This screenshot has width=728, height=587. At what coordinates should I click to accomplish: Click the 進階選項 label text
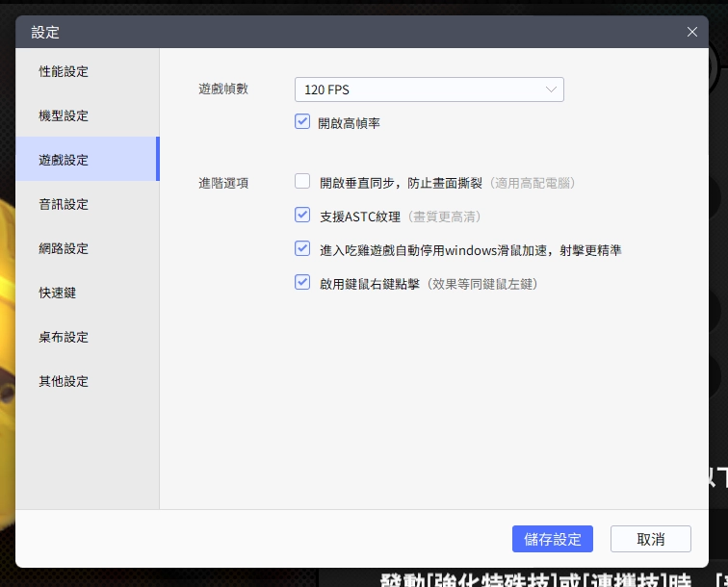pyautogui.click(x=223, y=183)
